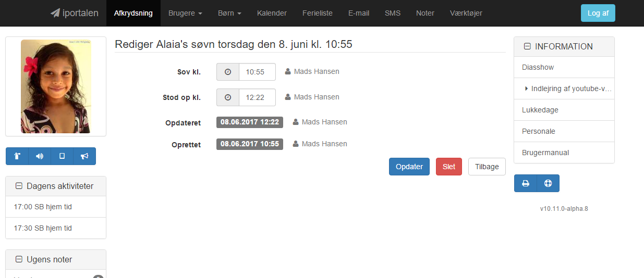The image size is (644, 278).
Task: Click the Sov kl. time field 10:55
Action: [x=257, y=72]
